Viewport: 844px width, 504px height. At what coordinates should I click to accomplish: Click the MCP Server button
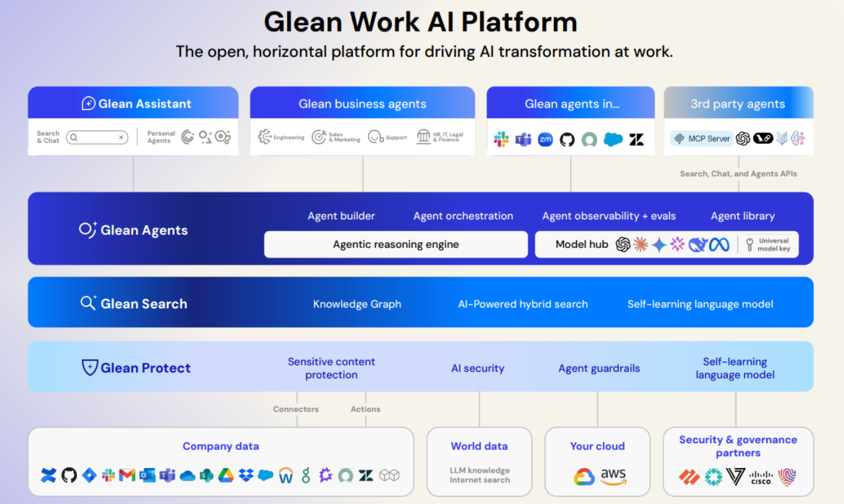coord(702,139)
